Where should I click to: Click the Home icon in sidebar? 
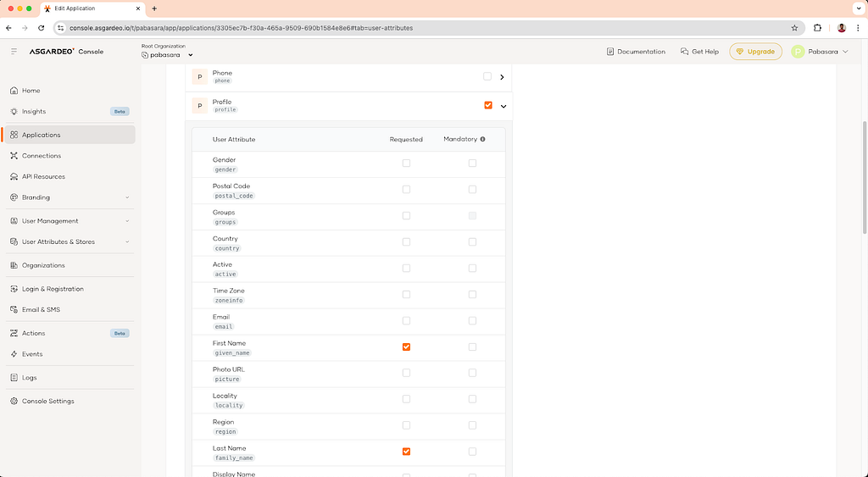pyautogui.click(x=14, y=91)
